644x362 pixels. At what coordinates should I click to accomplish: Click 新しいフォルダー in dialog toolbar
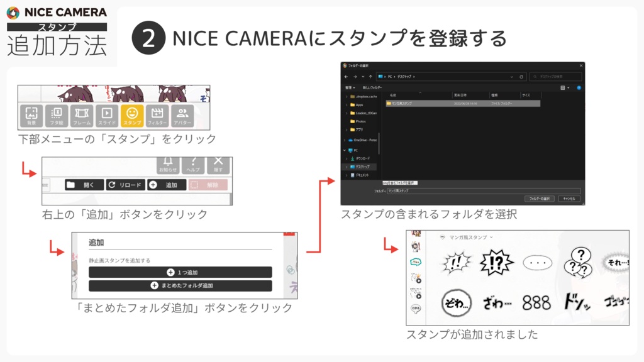pos(373,87)
